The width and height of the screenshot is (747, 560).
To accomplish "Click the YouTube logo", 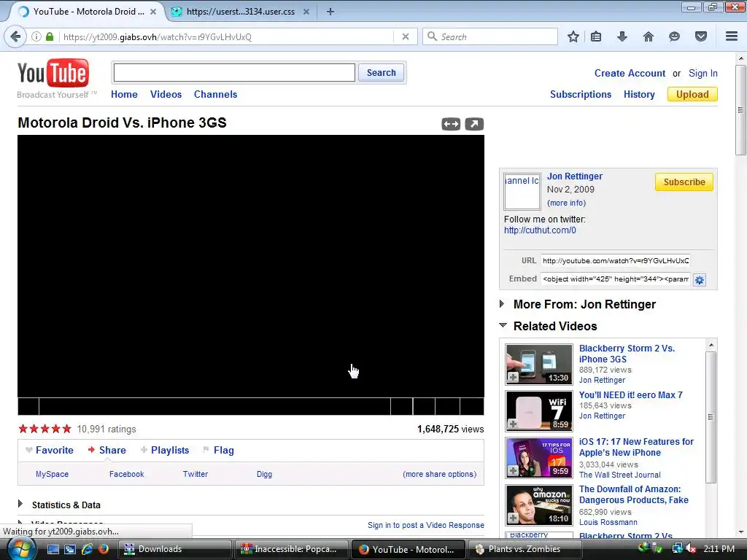I will coord(53,74).
